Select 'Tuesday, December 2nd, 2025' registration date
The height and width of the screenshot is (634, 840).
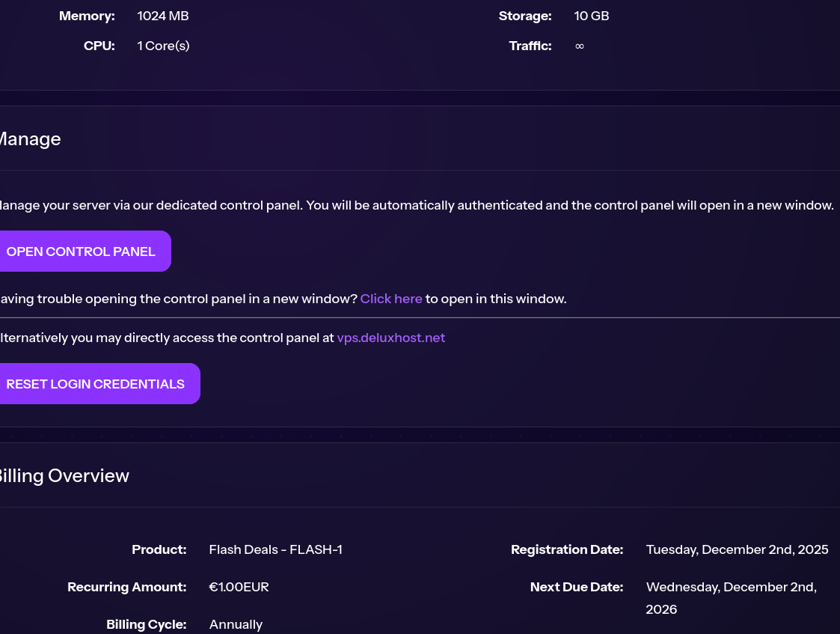coord(737,550)
